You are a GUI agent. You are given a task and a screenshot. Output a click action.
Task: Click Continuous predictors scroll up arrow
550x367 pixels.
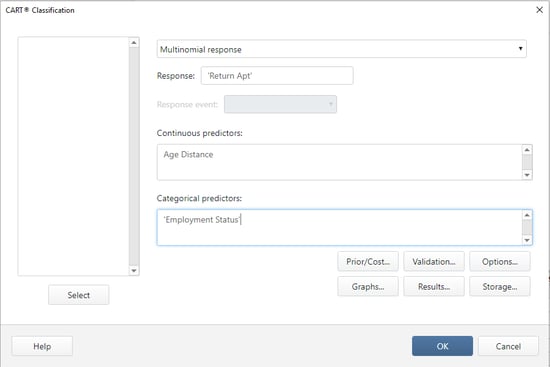[x=527, y=150]
